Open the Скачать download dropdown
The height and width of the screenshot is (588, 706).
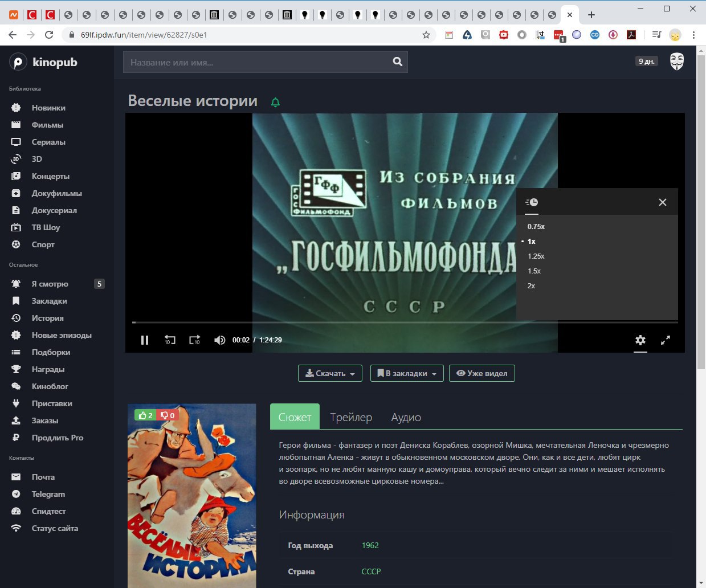pos(330,373)
